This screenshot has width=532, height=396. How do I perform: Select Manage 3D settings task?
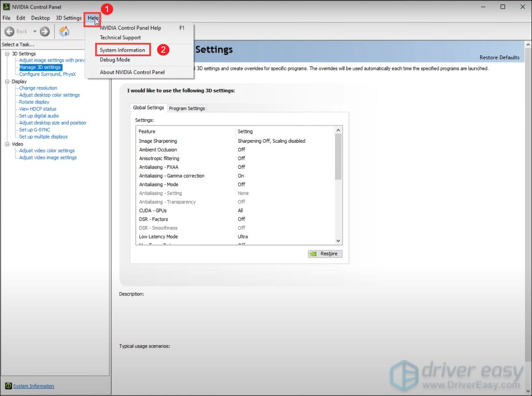(40, 67)
